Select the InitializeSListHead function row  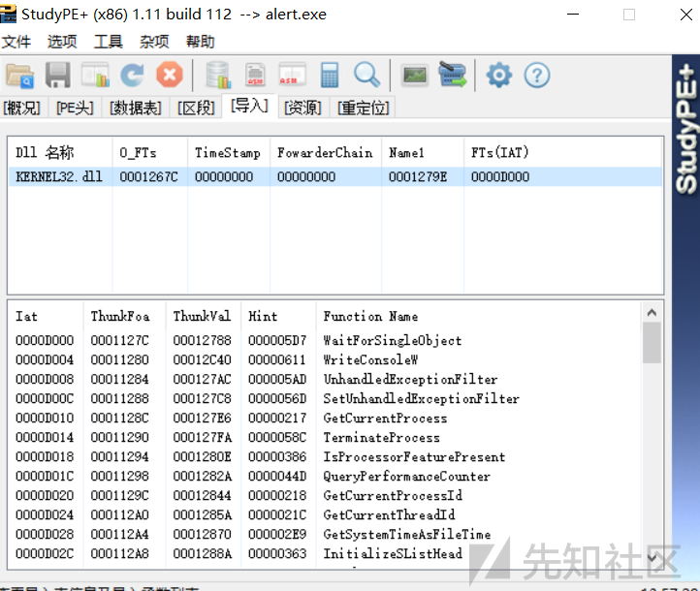325,553
